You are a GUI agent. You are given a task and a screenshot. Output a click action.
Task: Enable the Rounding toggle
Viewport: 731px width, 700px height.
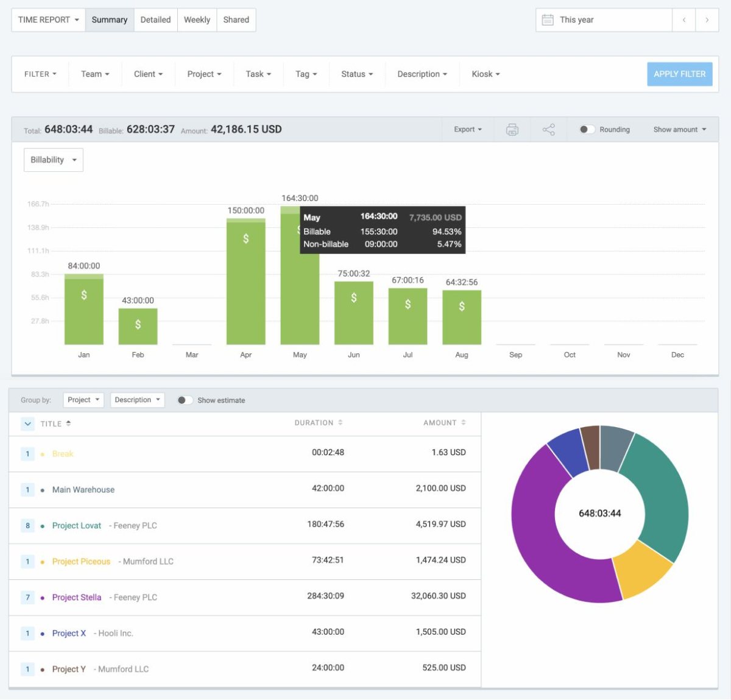pyautogui.click(x=587, y=130)
